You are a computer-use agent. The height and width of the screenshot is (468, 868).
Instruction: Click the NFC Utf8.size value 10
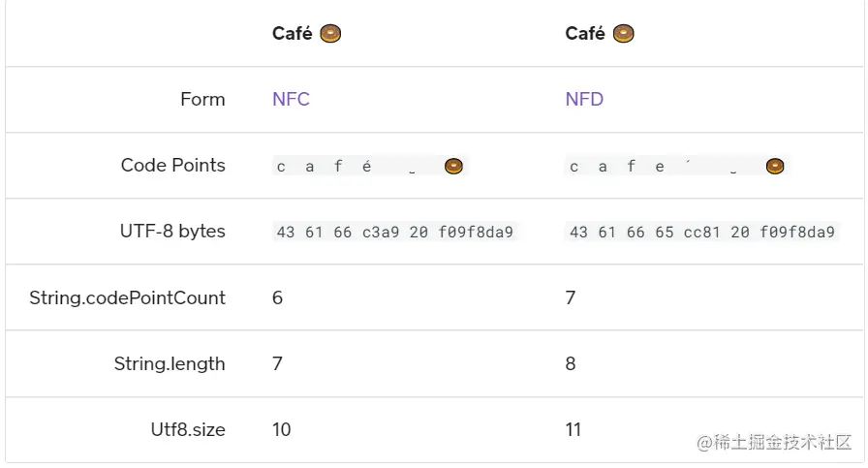tap(281, 430)
